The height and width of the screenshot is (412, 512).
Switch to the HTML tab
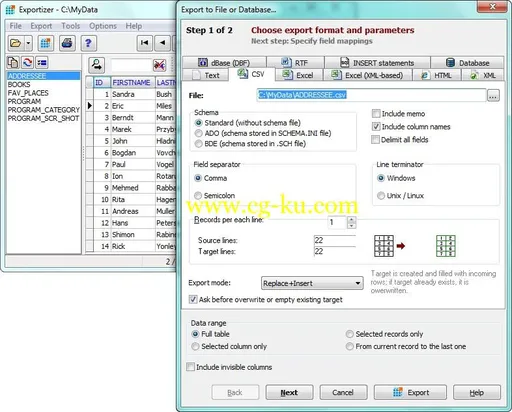point(437,75)
